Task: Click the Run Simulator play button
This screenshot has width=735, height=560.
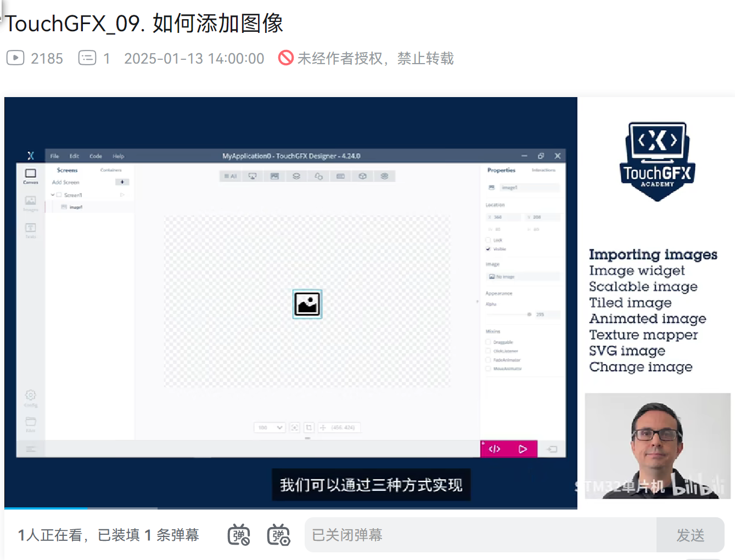Action: pyautogui.click(x=523, y=449)
